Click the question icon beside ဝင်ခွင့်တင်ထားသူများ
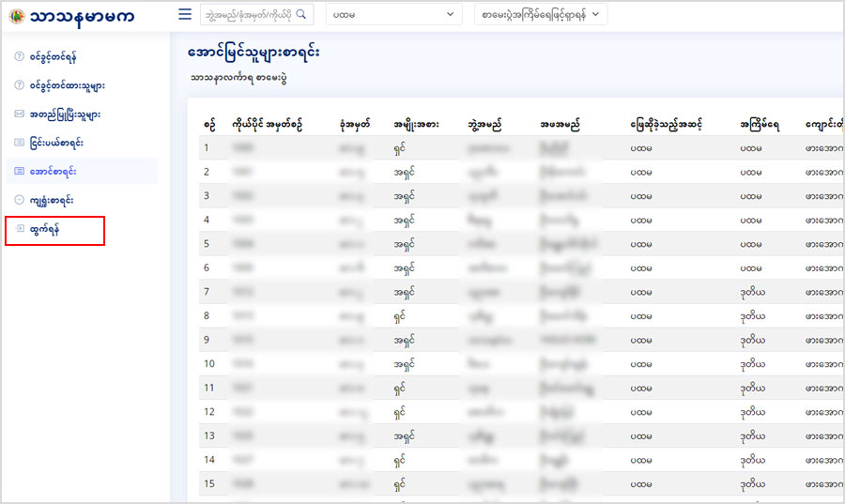845x504 pixels. click(x=19, y=85)
